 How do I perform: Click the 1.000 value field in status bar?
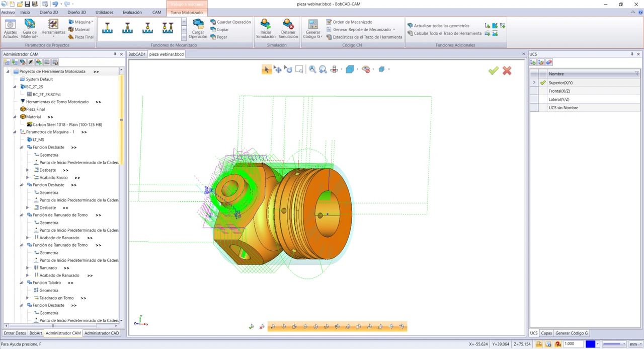coord(573,344)
